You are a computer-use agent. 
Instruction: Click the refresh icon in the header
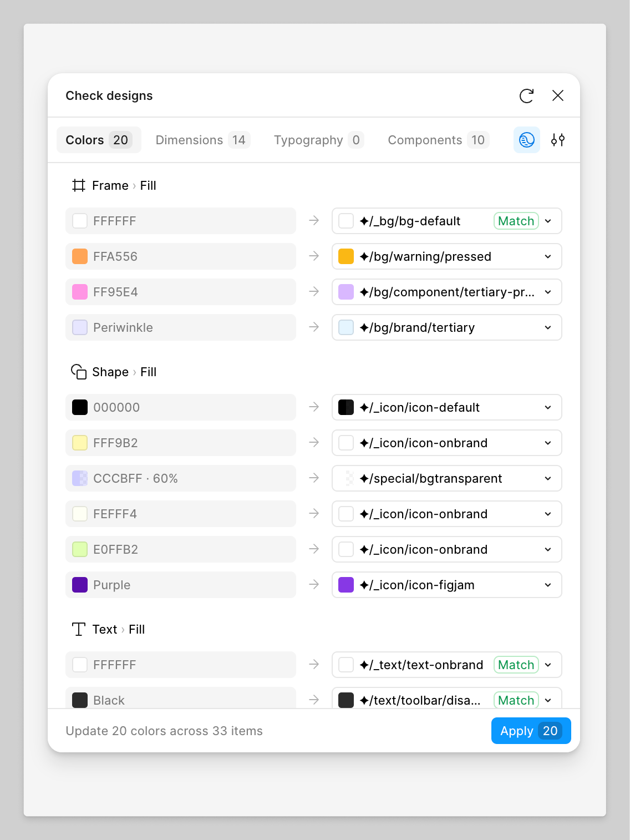(526, 95)
